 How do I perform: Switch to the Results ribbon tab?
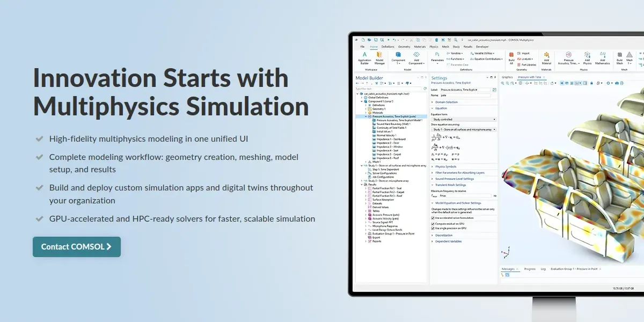(468, 47)
